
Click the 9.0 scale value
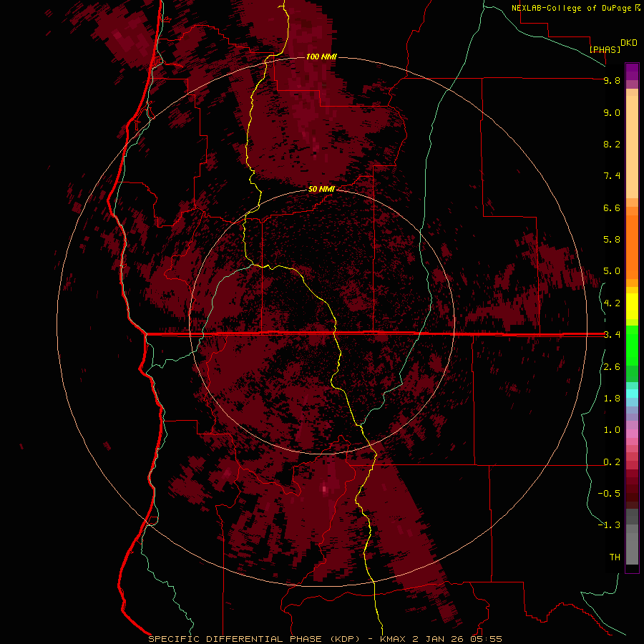(x=612, y=112)
